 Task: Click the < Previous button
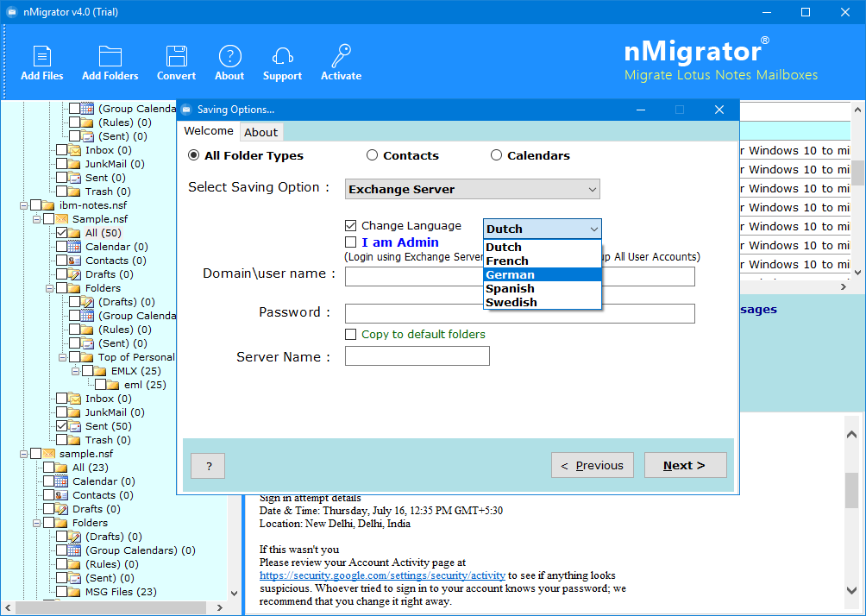click(592, 465)
